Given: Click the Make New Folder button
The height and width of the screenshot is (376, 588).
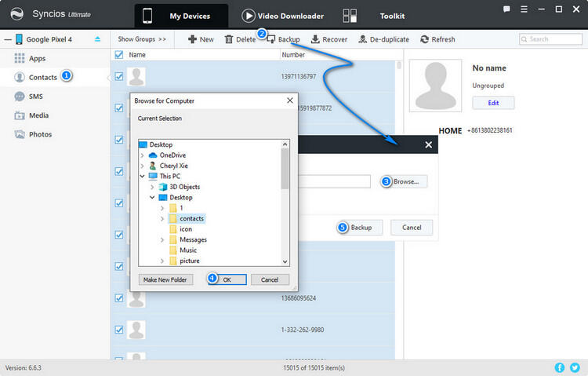Looking at the screenshot, I should [165, 279].
